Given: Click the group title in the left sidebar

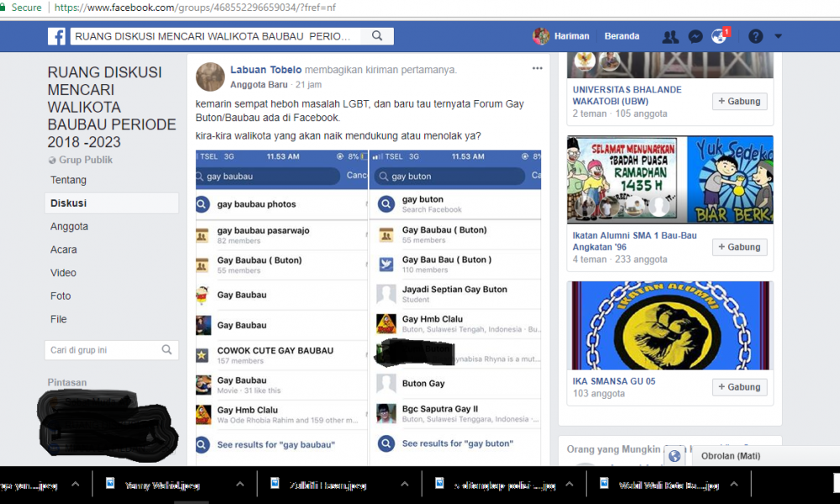Looking at the screenshot, I should tap(112, 108).
